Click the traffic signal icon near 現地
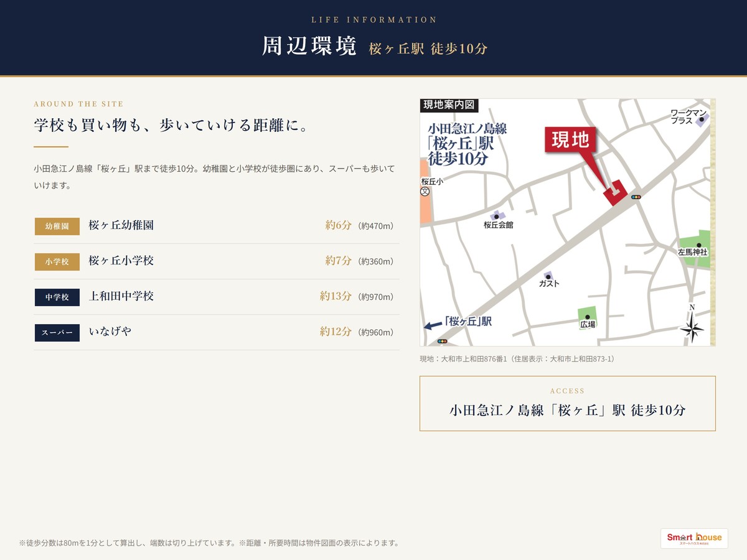 [x=636, y=197]
